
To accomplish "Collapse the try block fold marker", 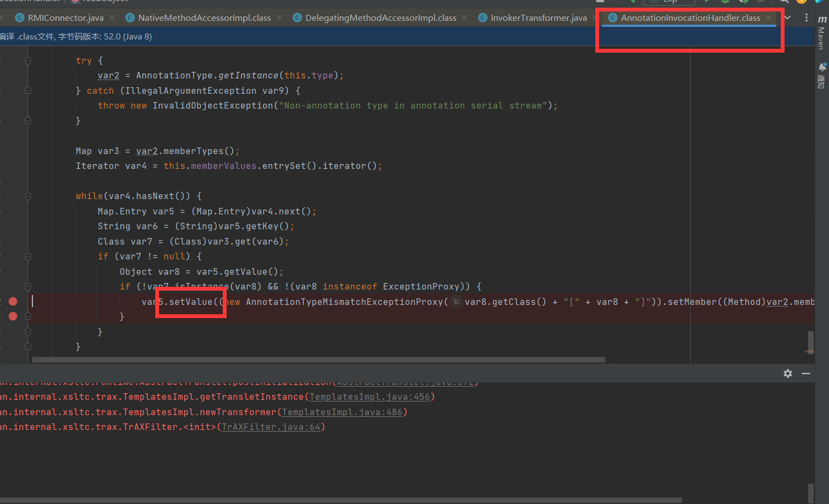I will click(x=28, y=61).
